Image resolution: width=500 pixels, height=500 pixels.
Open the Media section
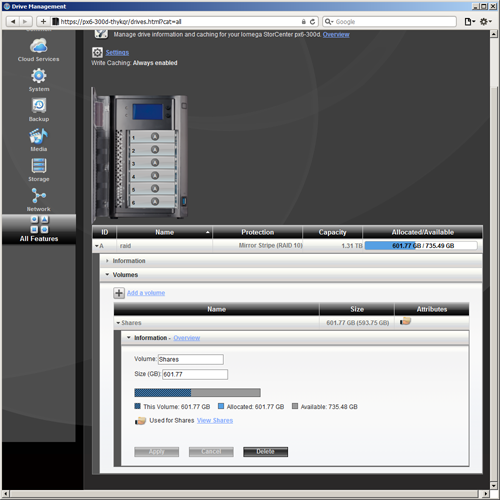[x=39, y=140]
